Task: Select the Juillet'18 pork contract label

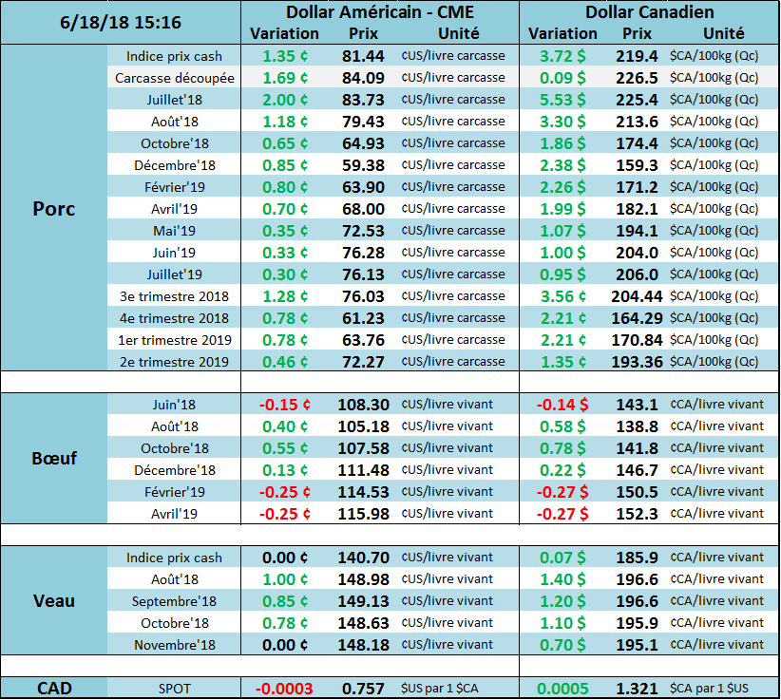Action: tap(175, 100)
